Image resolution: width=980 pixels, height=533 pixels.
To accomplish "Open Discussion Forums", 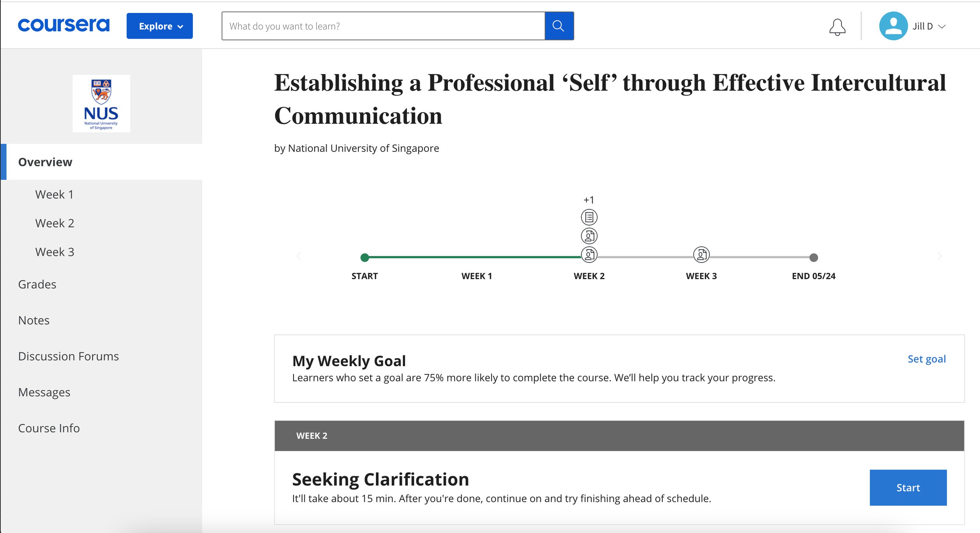I will point(69,356).
